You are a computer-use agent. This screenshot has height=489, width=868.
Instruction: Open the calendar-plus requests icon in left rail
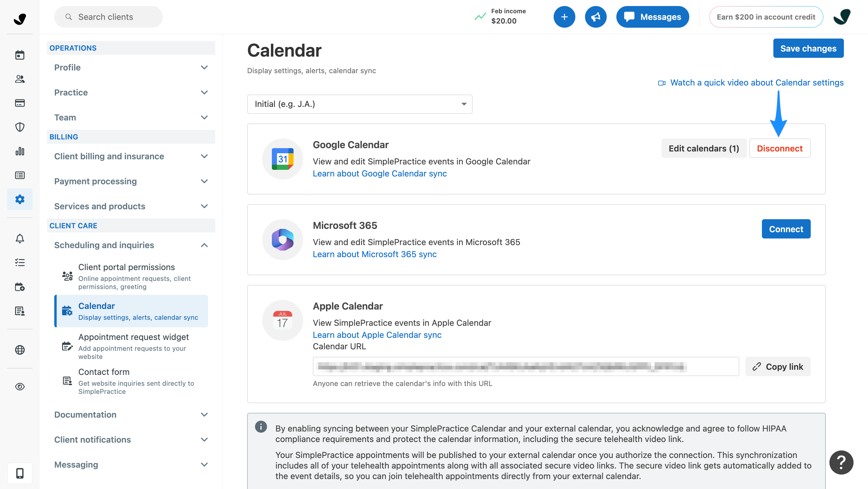click(x=20, y=287)
